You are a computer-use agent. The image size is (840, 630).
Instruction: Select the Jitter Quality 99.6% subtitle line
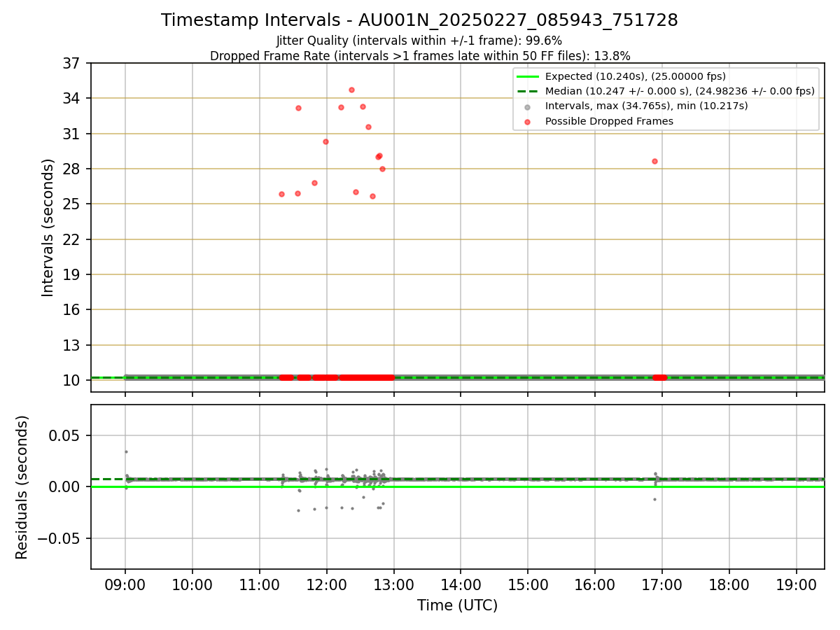click(x=419, y=41)
